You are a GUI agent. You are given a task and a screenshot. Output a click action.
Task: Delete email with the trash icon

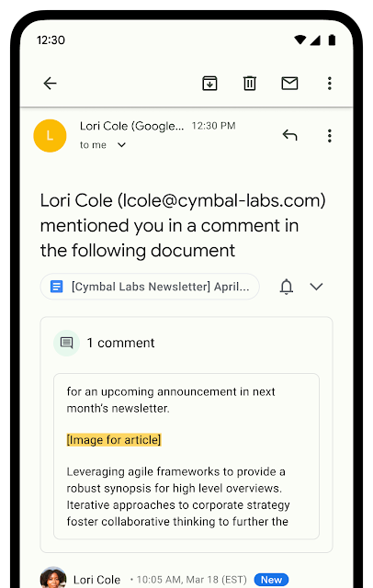(250, 84)
